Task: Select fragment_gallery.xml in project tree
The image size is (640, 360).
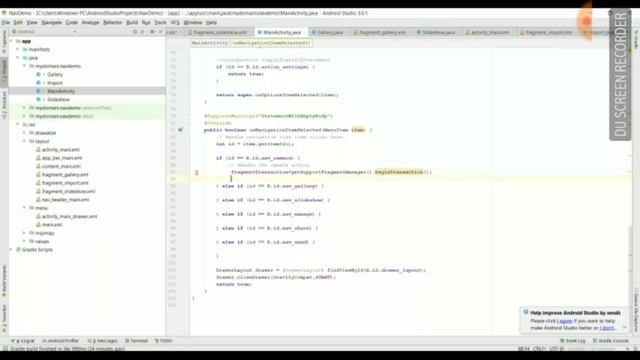Action: click(64, 175)
